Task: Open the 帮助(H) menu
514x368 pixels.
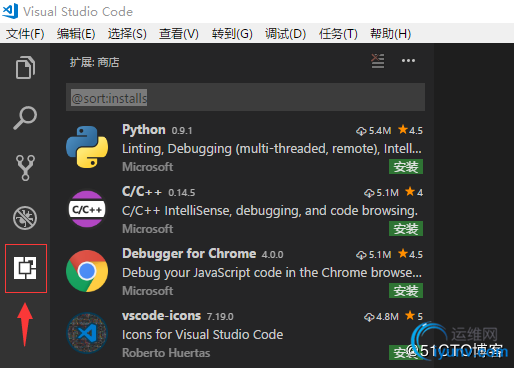Action: click(390, 34)
